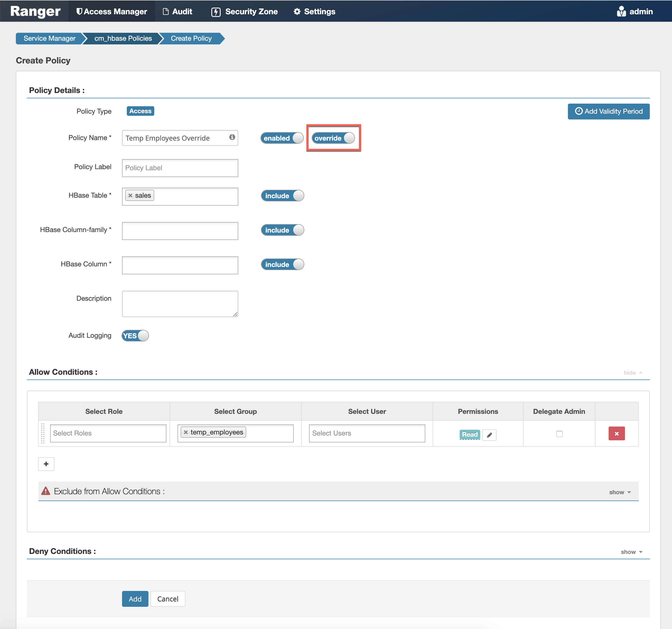Viewport: 672px width, 629px height.
Task: Toggle Audit Logging YES switch
Action: (135, 335)
